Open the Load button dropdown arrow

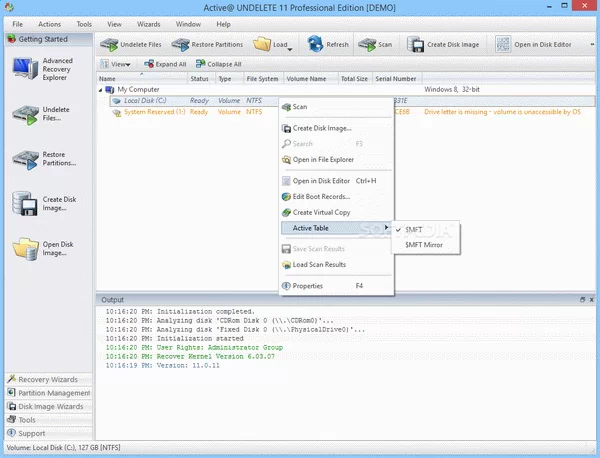[290, 49]
